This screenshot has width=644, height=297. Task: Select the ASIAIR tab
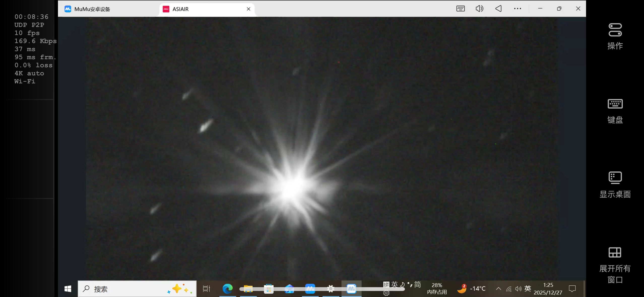pos(180,9)
